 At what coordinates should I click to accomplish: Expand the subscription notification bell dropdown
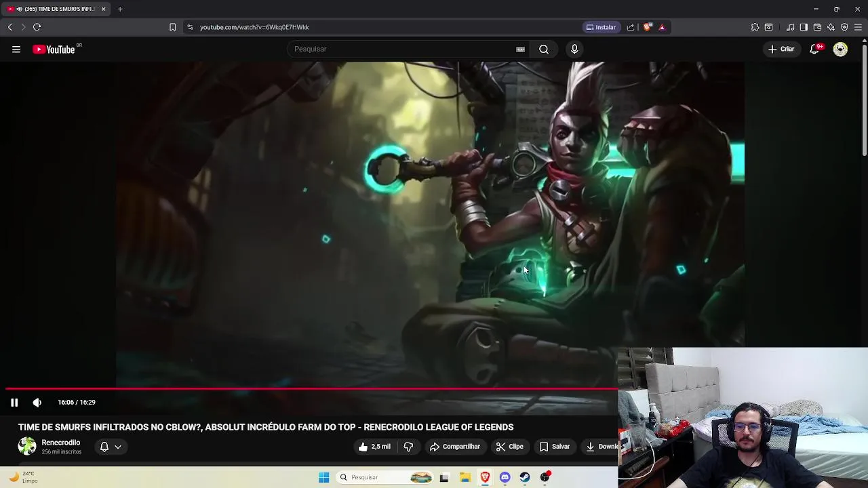tap(111, 447)
